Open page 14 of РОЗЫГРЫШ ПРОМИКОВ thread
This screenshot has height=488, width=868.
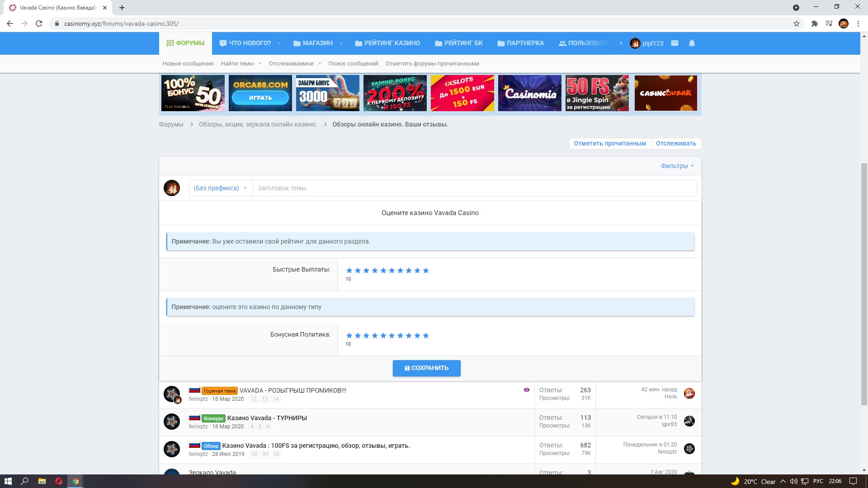tap(275, 399)
